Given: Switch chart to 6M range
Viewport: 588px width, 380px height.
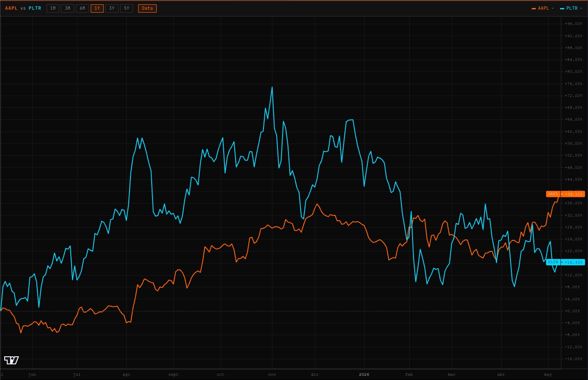Looking at the screenshot, I should 82,8.
